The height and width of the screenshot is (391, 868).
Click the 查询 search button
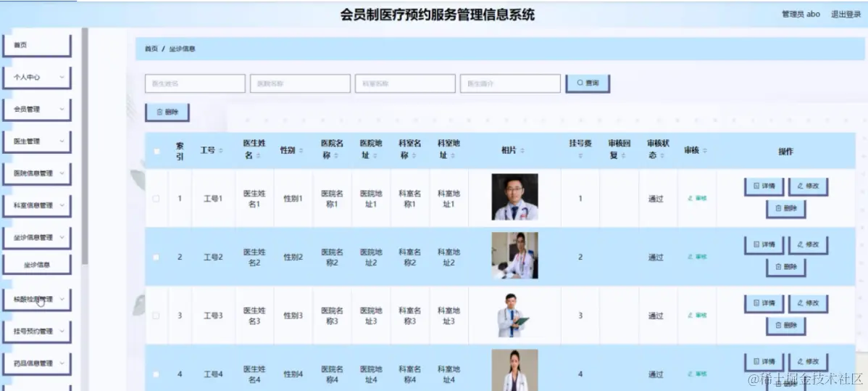pos(588,83)
